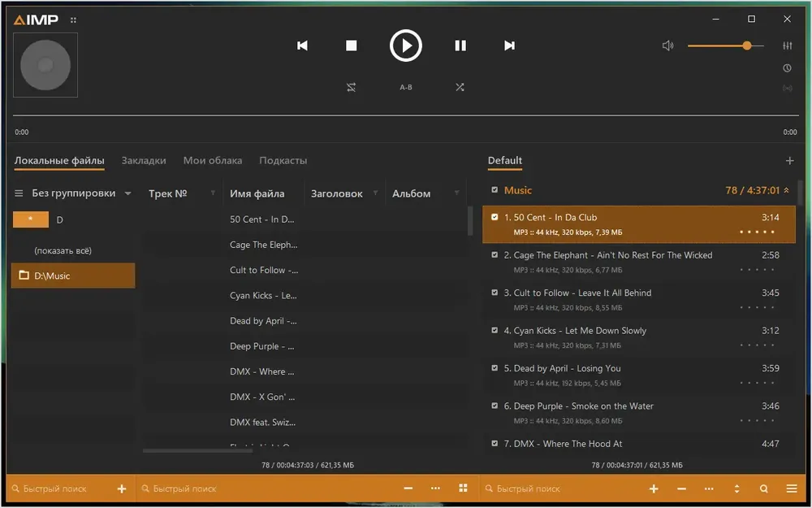Start playback with the large play button
This screenshot has width=812, height=508.
point(405,46)
